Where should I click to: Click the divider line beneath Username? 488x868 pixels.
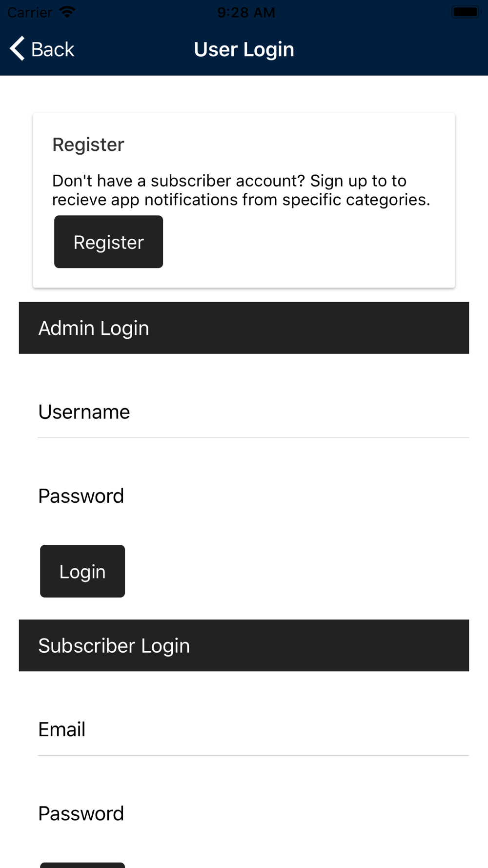coord(253,438)
